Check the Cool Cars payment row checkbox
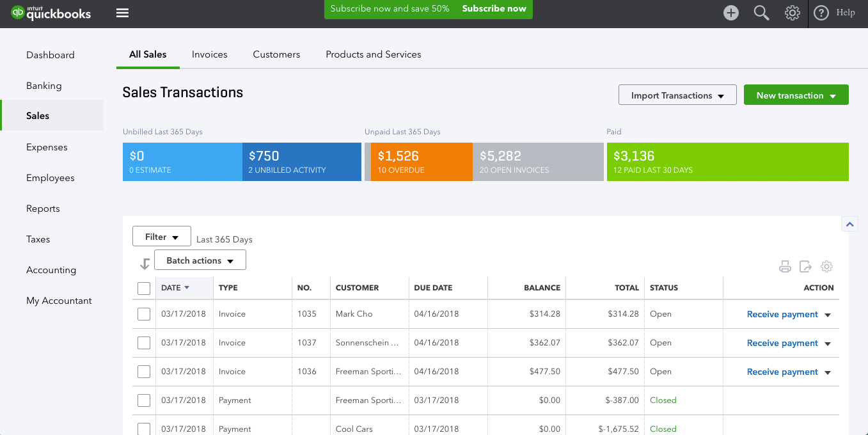This screenshot has height=435, width=868. [144, 428]
